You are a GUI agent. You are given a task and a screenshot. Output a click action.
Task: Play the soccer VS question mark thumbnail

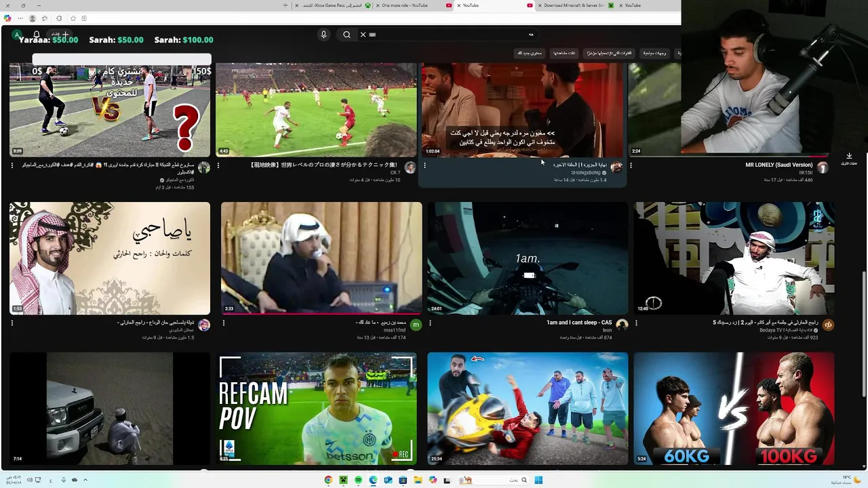click(110, 110)
